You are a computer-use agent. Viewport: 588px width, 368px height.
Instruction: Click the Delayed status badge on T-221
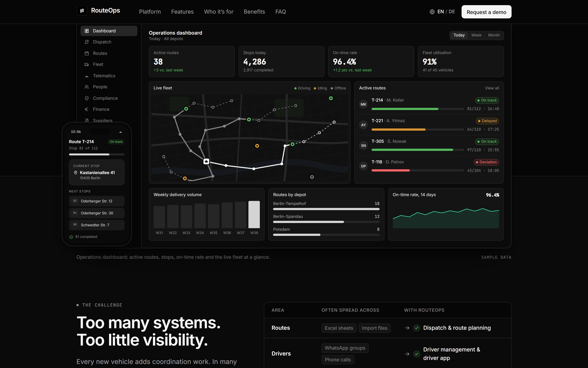point(487,121)
